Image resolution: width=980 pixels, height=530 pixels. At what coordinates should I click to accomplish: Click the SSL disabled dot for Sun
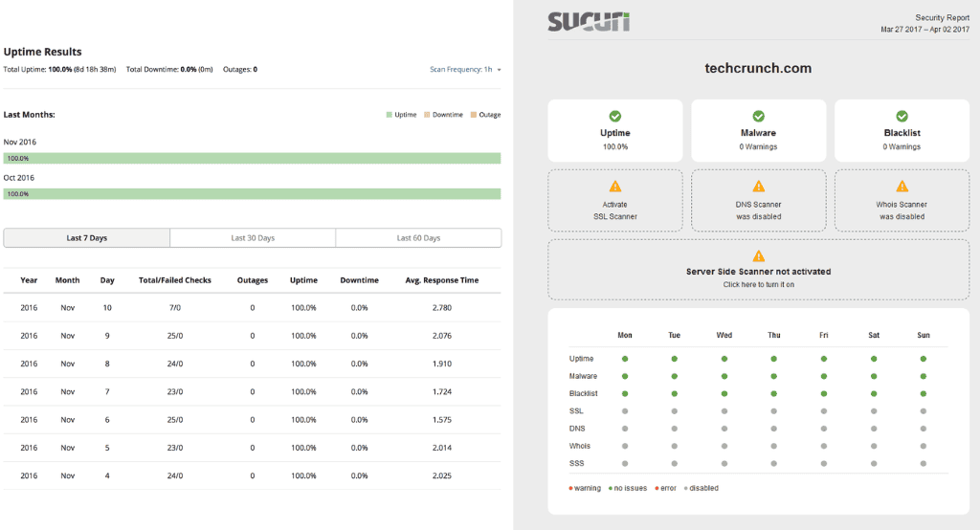924,411
